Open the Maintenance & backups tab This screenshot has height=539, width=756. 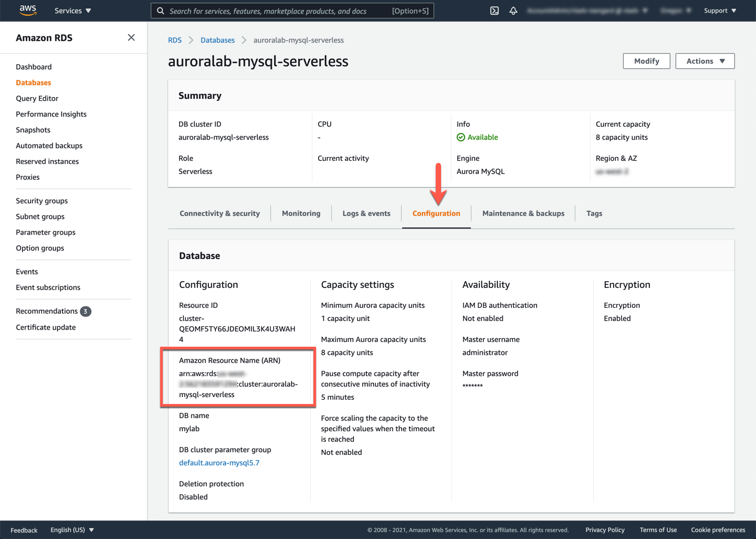tap(523, 213)
